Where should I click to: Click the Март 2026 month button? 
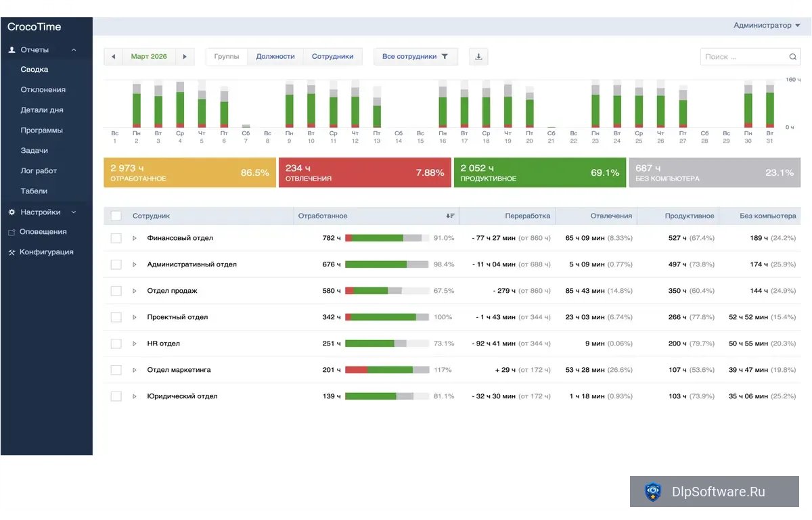coord(149,57)
